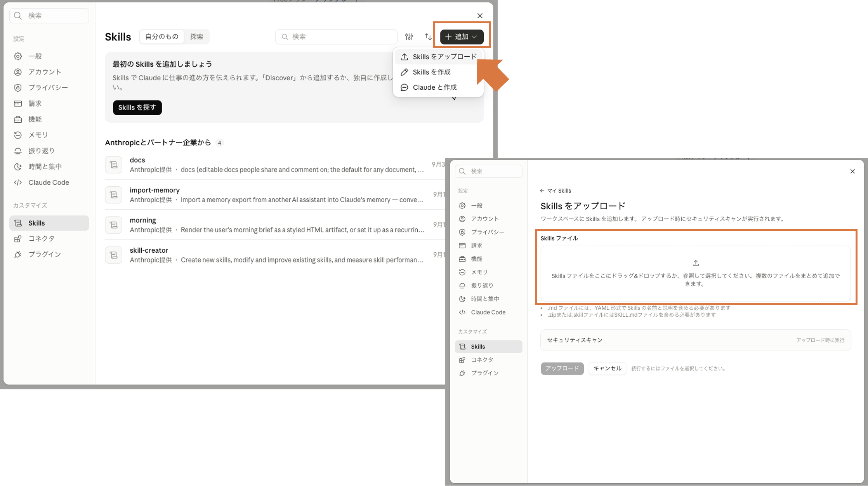
Task: Click the docs skill icon
Action: 114,165
